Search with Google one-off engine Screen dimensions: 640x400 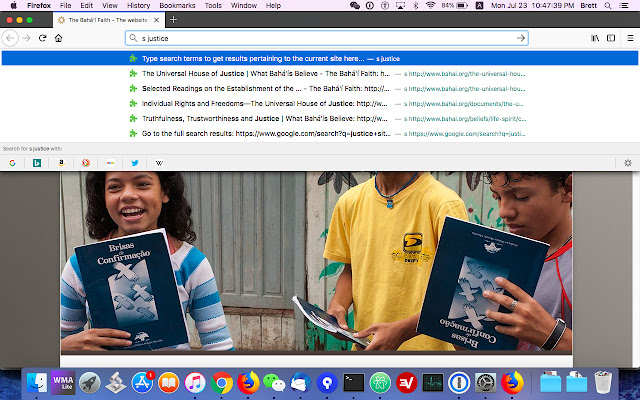coord(12,163)
